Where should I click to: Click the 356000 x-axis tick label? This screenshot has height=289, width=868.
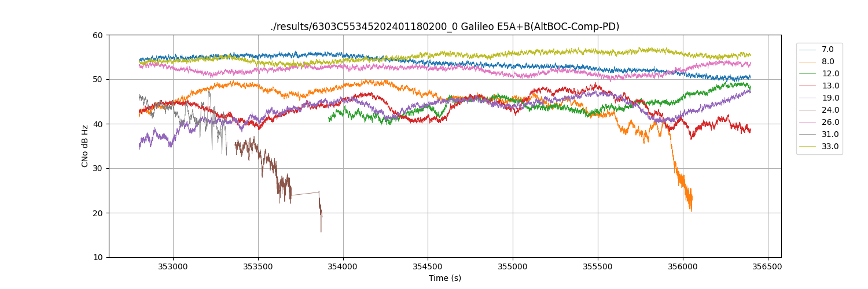click(683, 266)
